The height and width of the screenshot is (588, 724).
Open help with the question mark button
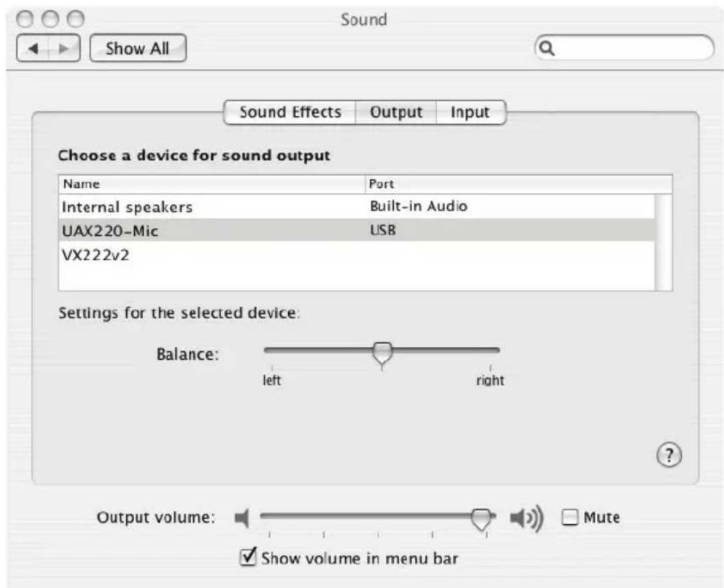coord(669,455)
